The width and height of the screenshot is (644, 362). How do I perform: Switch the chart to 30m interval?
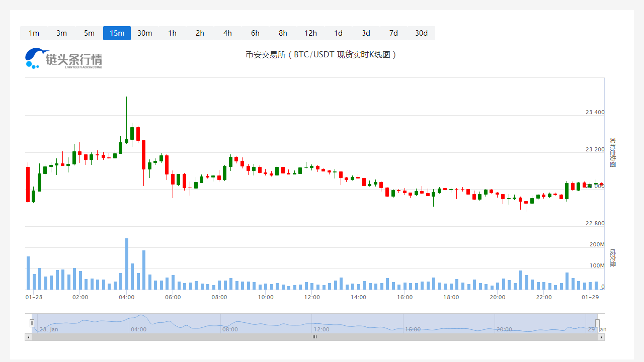144,33
